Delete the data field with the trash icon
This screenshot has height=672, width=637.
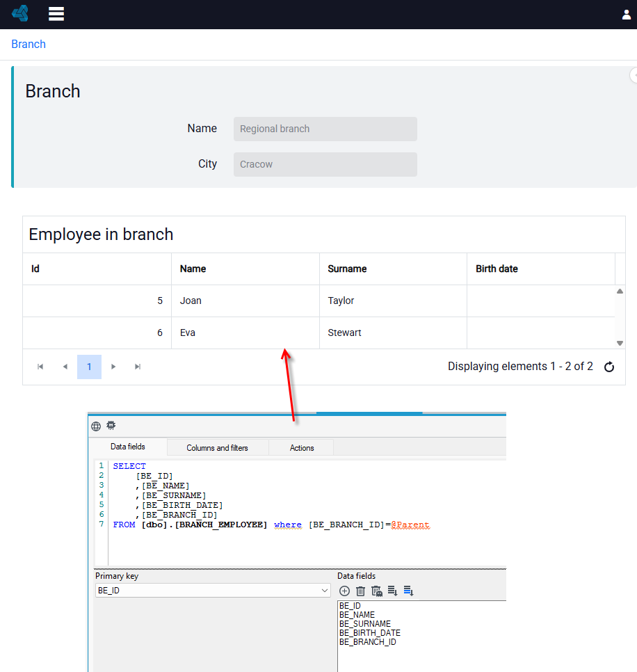[x=361, y=591]
